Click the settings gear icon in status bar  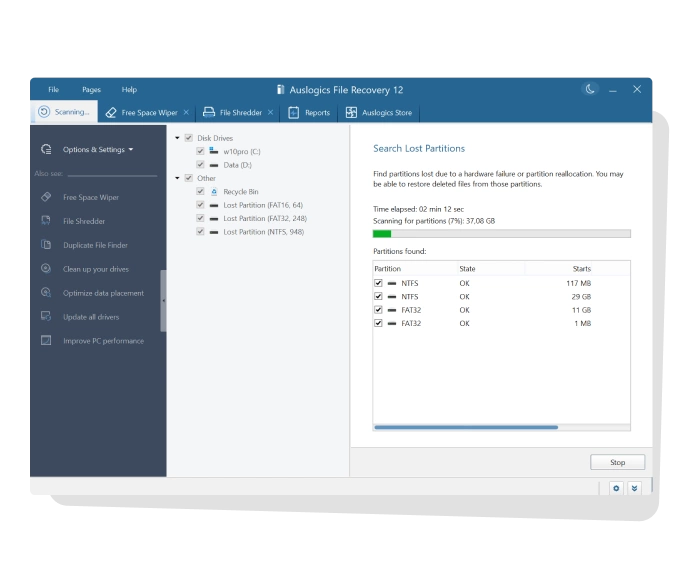[x=616, y=488]
